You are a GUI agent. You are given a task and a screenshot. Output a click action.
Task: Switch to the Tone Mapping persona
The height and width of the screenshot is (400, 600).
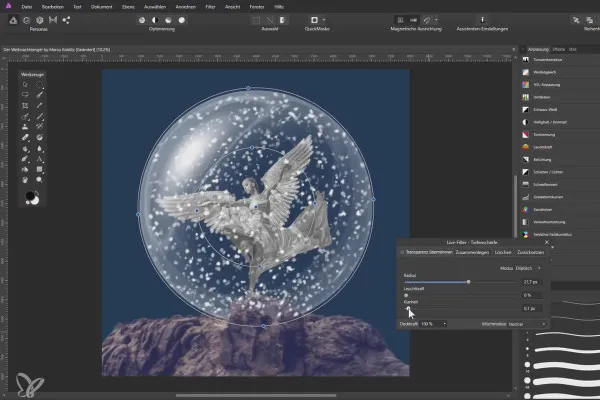pyautogui.click(x=53, y=20)
